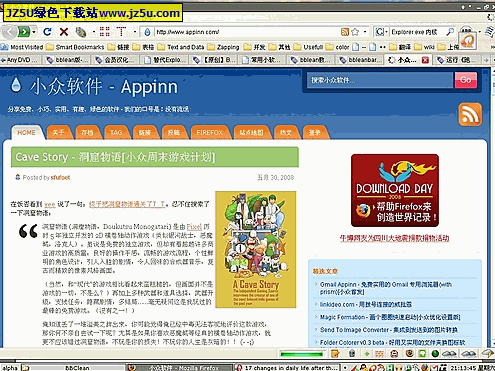The image size is (495, 371).
Task: Open the Cave Story post title
Action: click(115, 157)
